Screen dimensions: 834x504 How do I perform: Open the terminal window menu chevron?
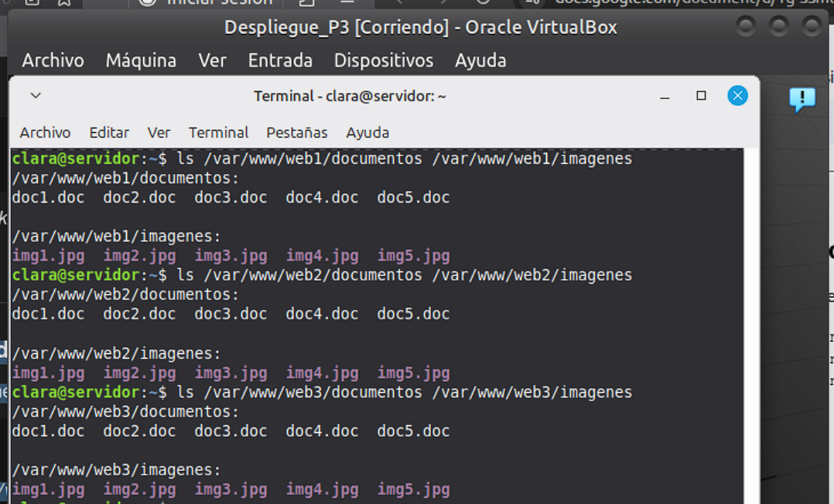[x=36, y=96]
